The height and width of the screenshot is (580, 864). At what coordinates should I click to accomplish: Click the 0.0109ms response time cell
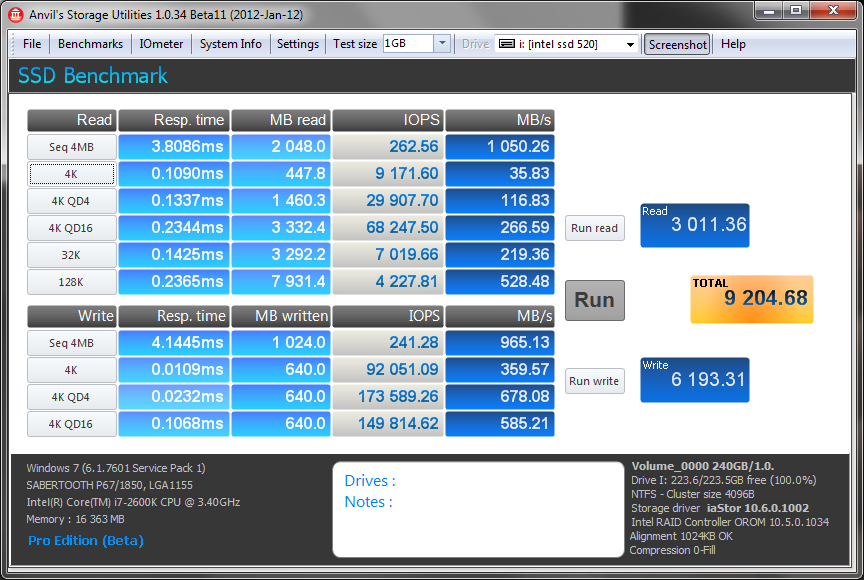(174, 370)
